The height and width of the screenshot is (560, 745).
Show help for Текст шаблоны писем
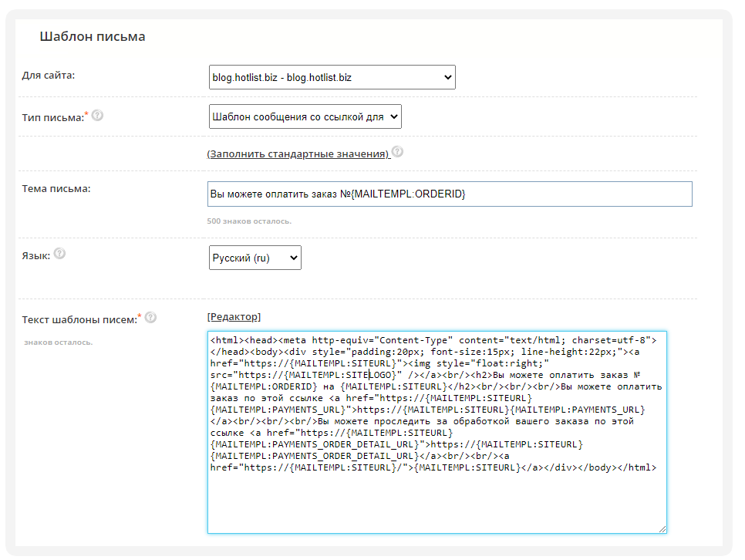150,317
